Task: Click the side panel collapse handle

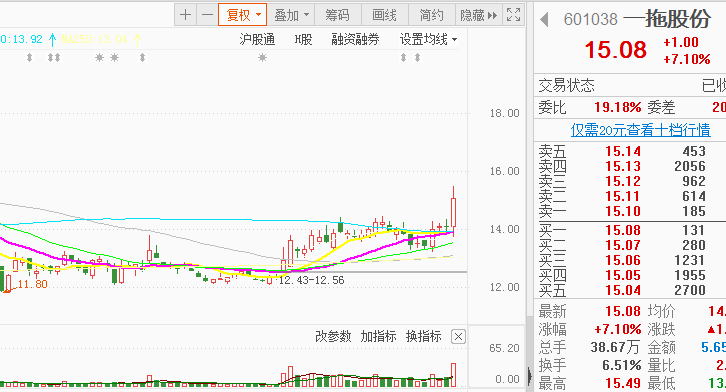Action: 530,375
